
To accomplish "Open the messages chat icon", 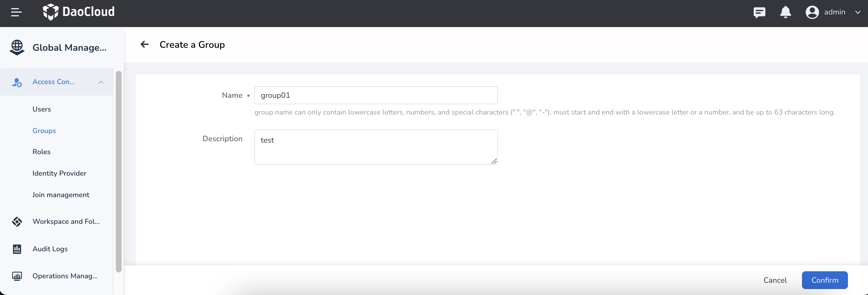I will (759, 12).
